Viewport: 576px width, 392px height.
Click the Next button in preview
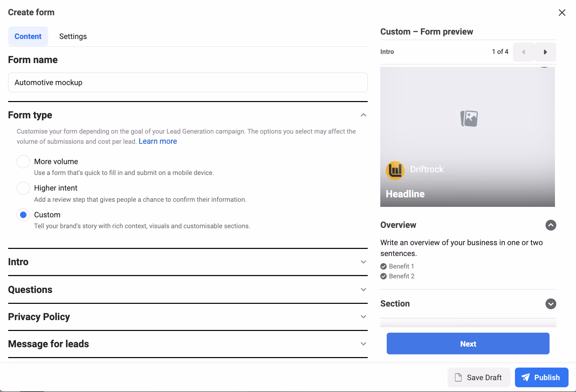pyautogui.click(x=468, y=344)
